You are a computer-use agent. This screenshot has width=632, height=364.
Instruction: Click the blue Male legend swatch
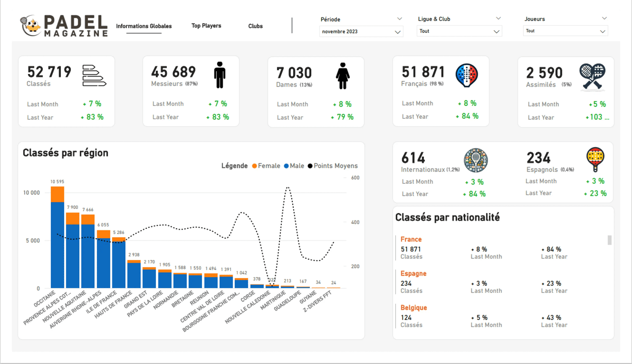click(x=286, y=166)
